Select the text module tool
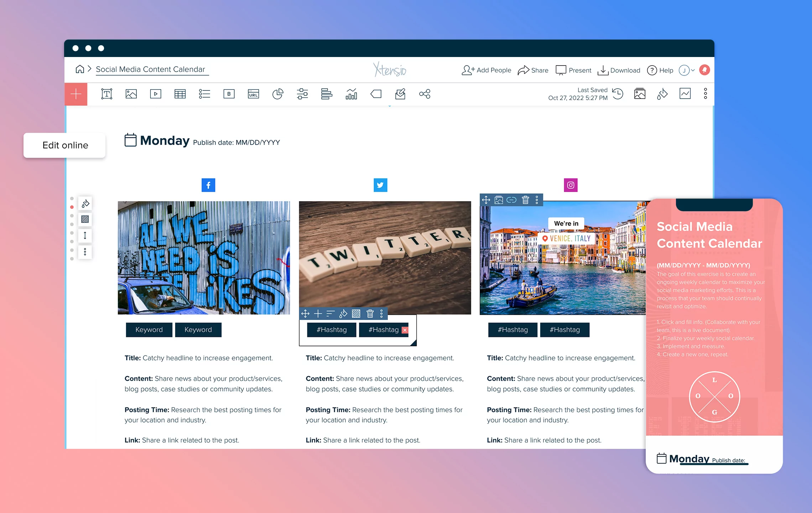The width and height of the screenshot is (812, 513). [x=106, y=94]
